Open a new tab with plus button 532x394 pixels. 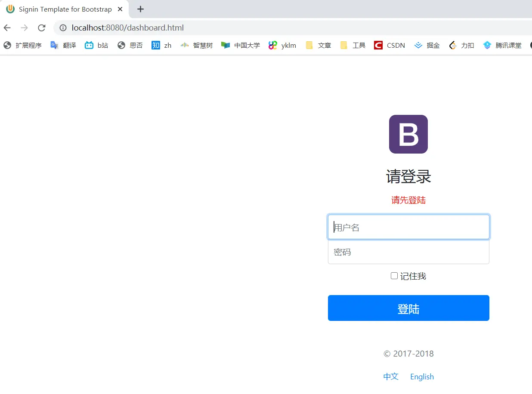tap(140, 9)
